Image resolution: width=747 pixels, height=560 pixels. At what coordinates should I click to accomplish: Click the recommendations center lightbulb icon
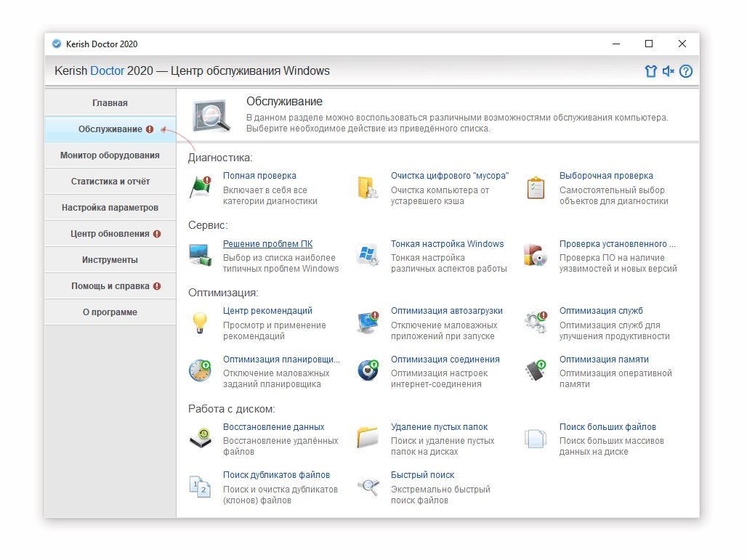pyautogui.click(x=200, y=322)
